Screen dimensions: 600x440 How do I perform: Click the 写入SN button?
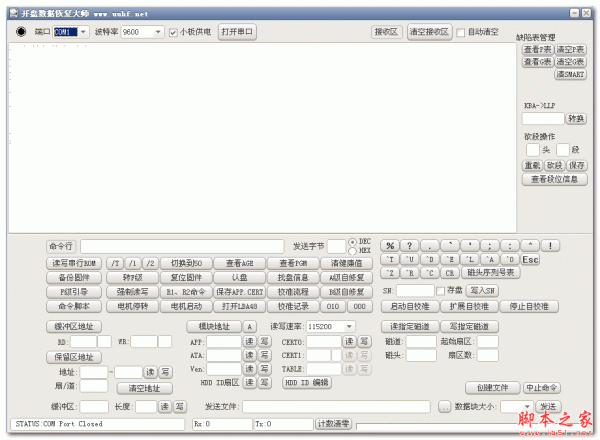[482, 291]
